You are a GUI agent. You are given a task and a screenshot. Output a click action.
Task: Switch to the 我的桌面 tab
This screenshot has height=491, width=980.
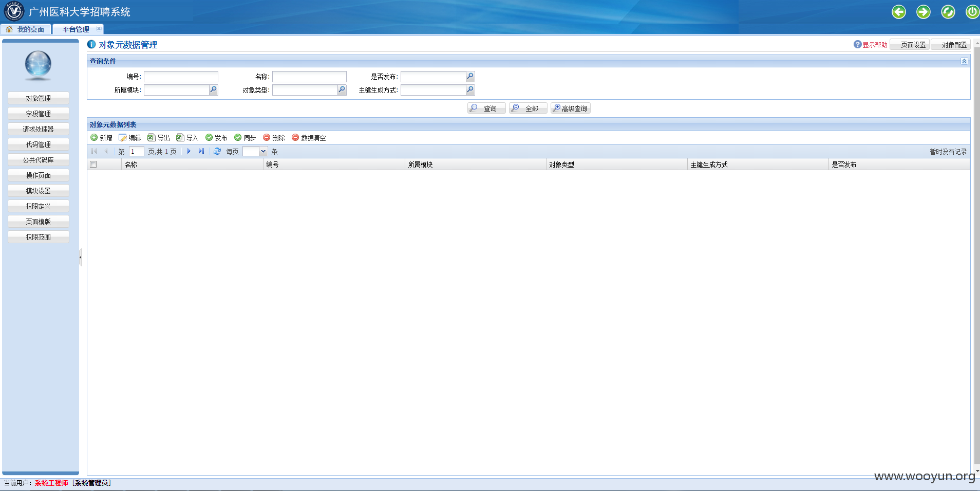(26, 29)
